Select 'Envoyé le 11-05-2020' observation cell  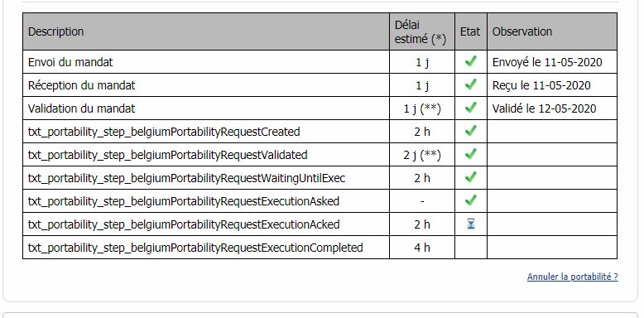point(552,62)
